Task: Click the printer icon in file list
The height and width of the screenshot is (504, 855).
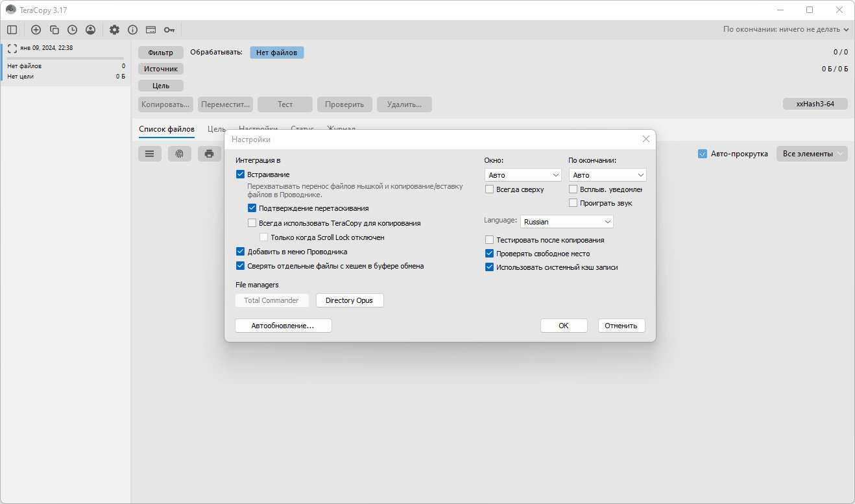Action: coord(209,154)
